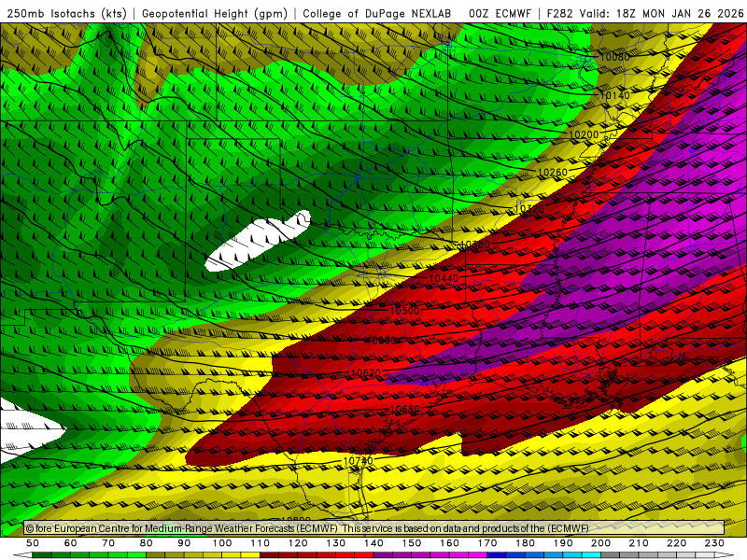Click the 160 value on the color scale
Viewport: 747px width, 560px height.
coord(450,543)
